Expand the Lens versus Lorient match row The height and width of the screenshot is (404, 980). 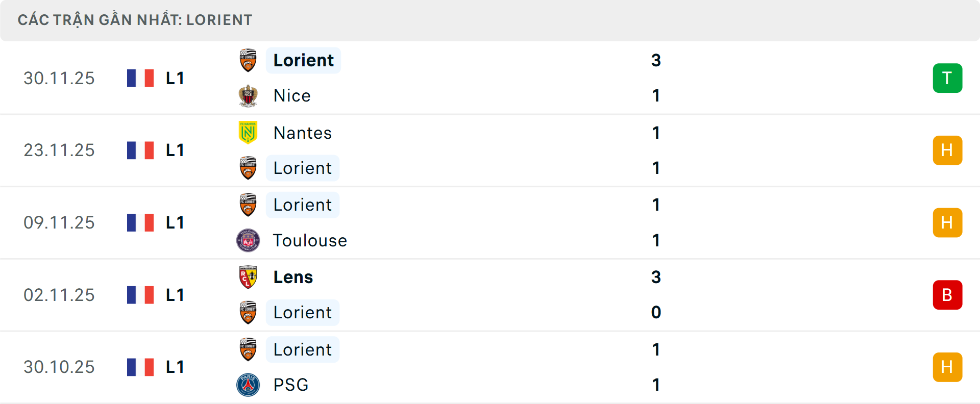coord(490,295)
